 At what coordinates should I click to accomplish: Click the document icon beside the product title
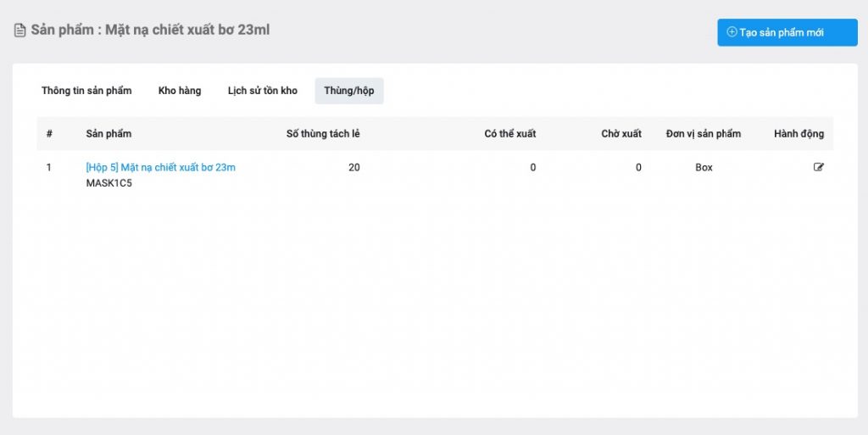tap(19, 31)
